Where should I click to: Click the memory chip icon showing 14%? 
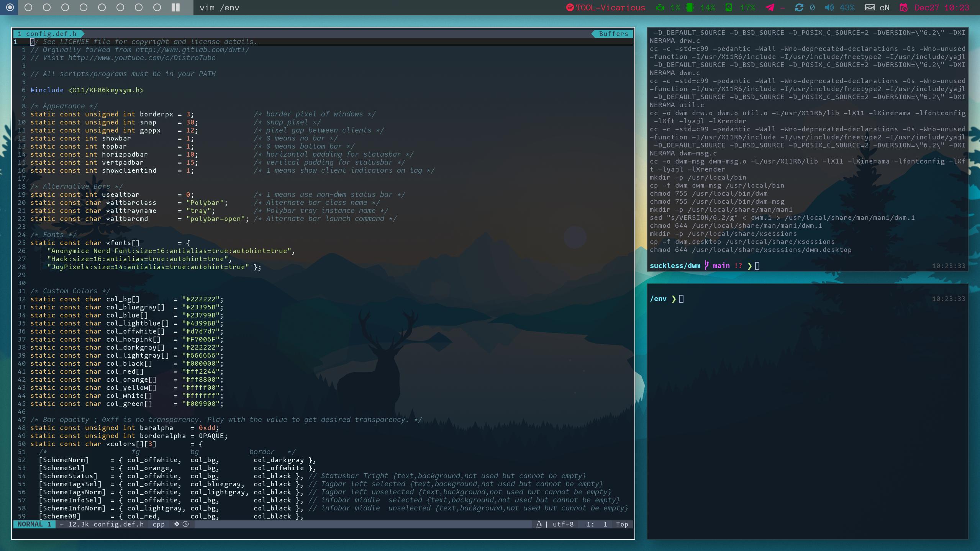[x=690, y=7]
